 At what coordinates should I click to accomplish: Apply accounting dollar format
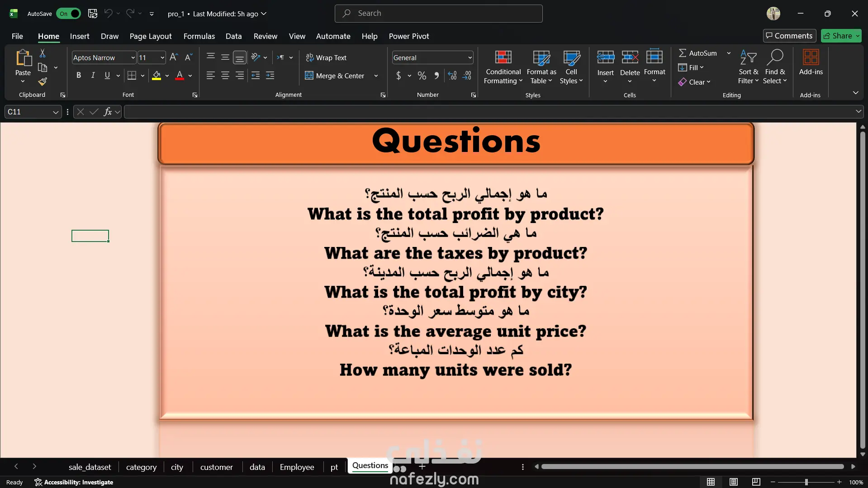(x=398, y=76)
